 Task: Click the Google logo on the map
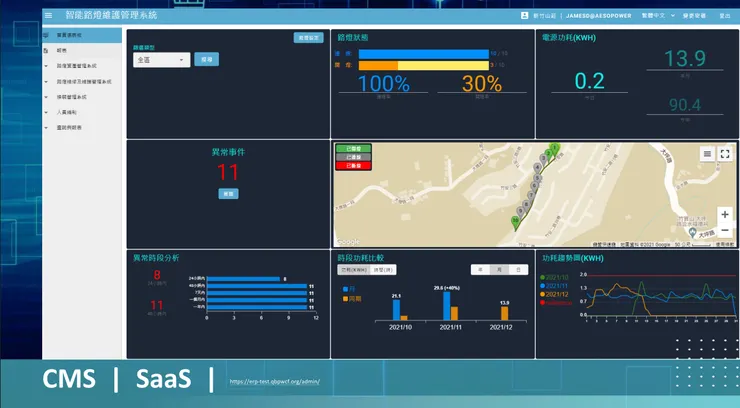348,241
